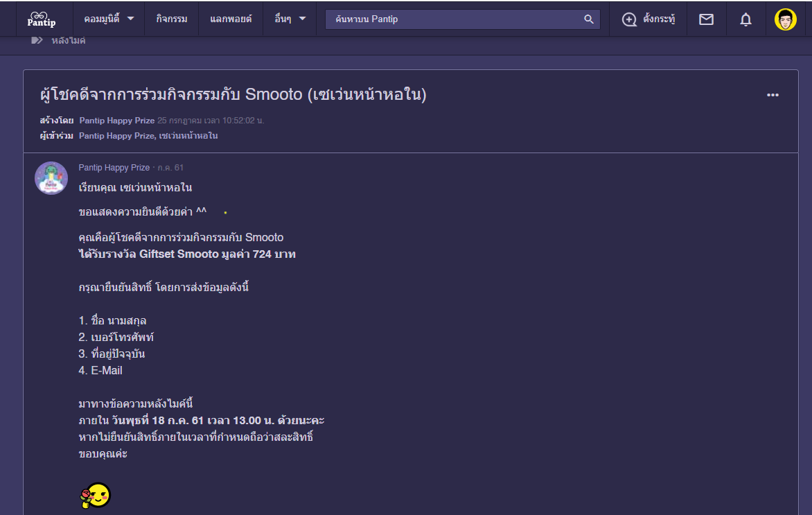The image size is (812, 515).
Task: Click participant link Pantip Happy Prize
Action: tap(116, 136)
